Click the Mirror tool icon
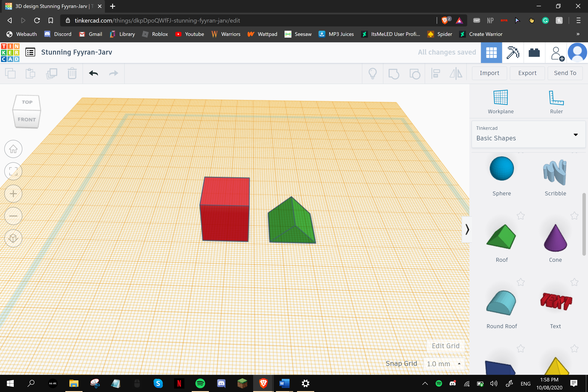Screen dimensions: 588x392 pyautogui.click(x=456, y=73)
